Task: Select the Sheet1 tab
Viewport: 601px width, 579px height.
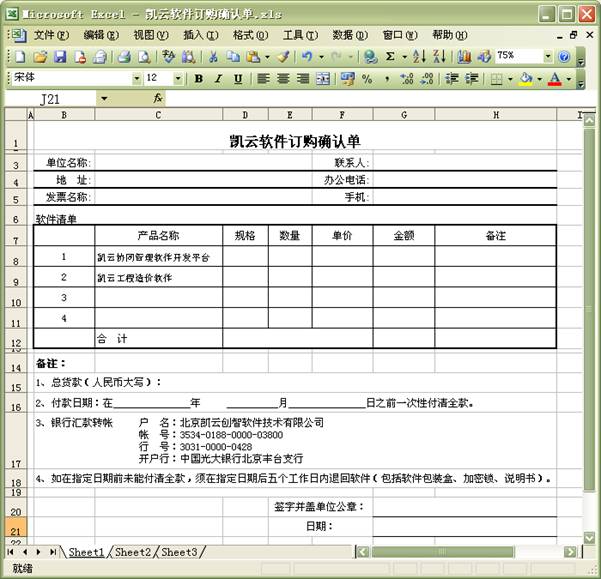Action: [86, 552]
